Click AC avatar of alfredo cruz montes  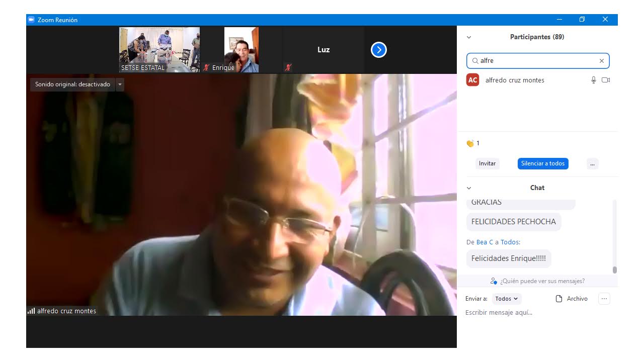[472, 80]
